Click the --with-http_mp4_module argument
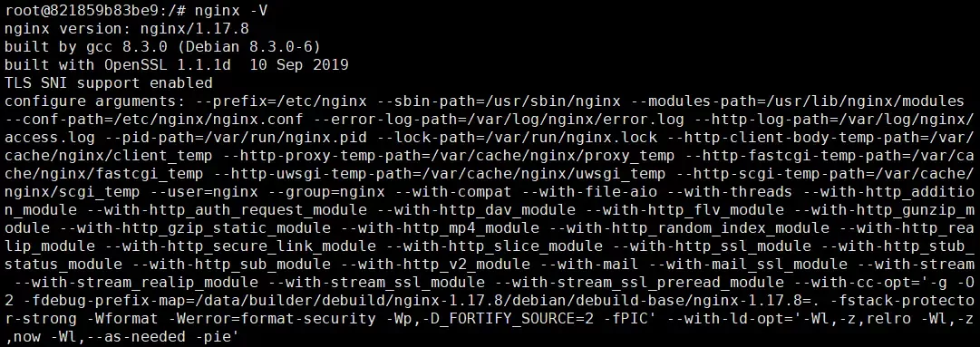 pos(440,227)
